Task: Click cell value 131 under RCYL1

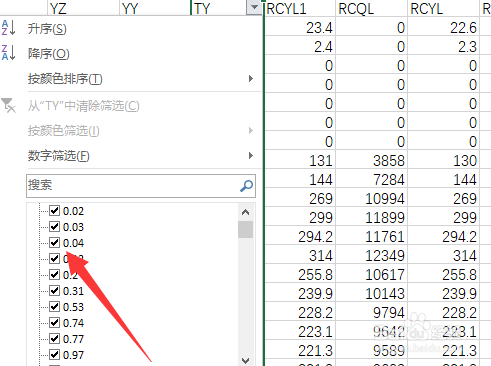Action: coord(300,160)
